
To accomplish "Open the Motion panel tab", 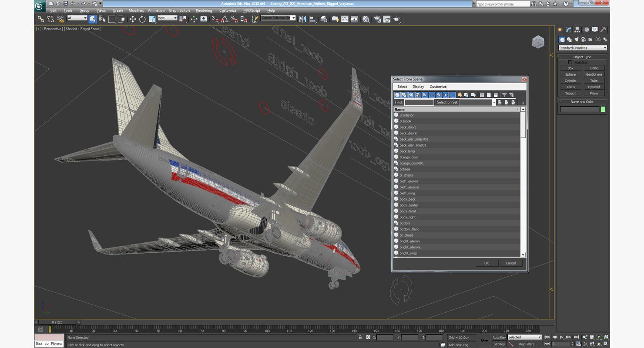I will 586,30.
